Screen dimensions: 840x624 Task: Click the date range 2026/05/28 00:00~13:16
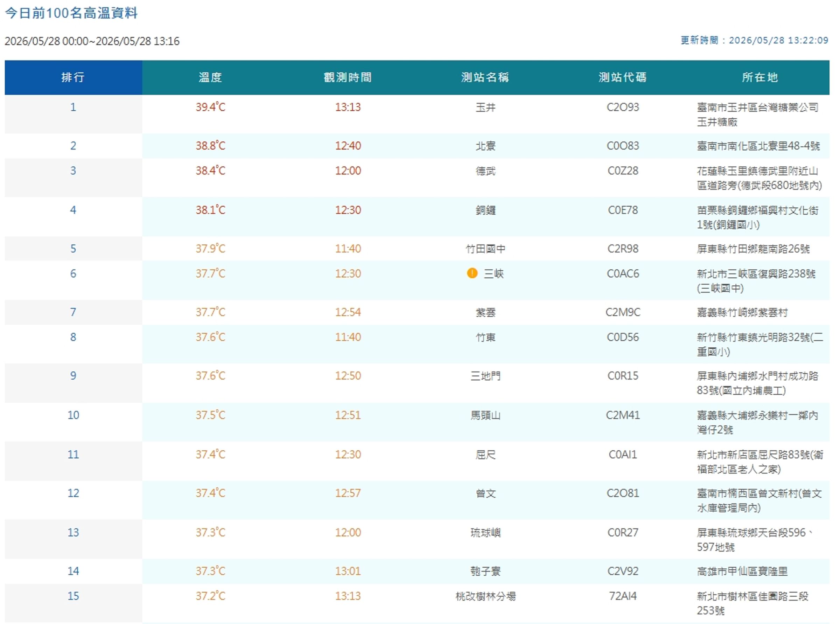click(x=92, y=41)
